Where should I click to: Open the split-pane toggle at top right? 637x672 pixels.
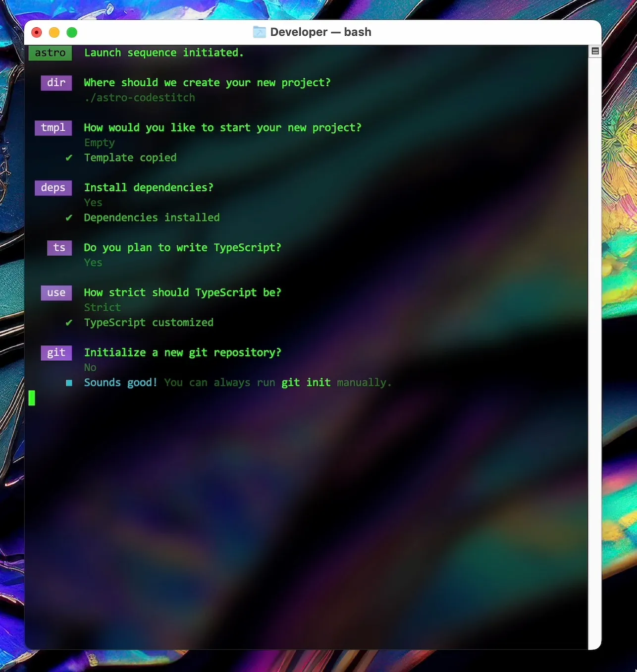point(594,51)
